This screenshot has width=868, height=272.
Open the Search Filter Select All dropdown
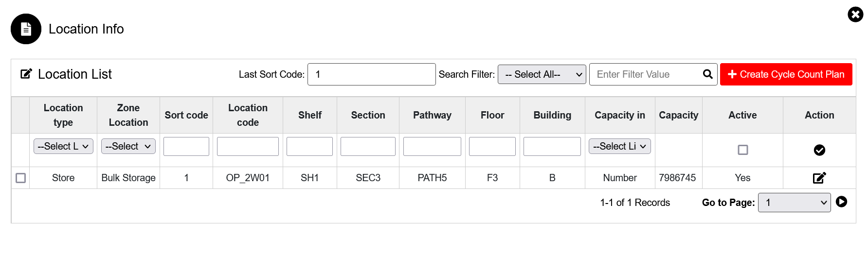[x=542, y=74]
